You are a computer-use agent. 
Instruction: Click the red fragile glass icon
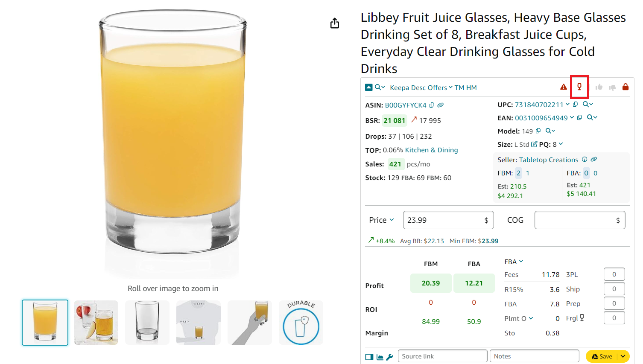tap(579, 87)
